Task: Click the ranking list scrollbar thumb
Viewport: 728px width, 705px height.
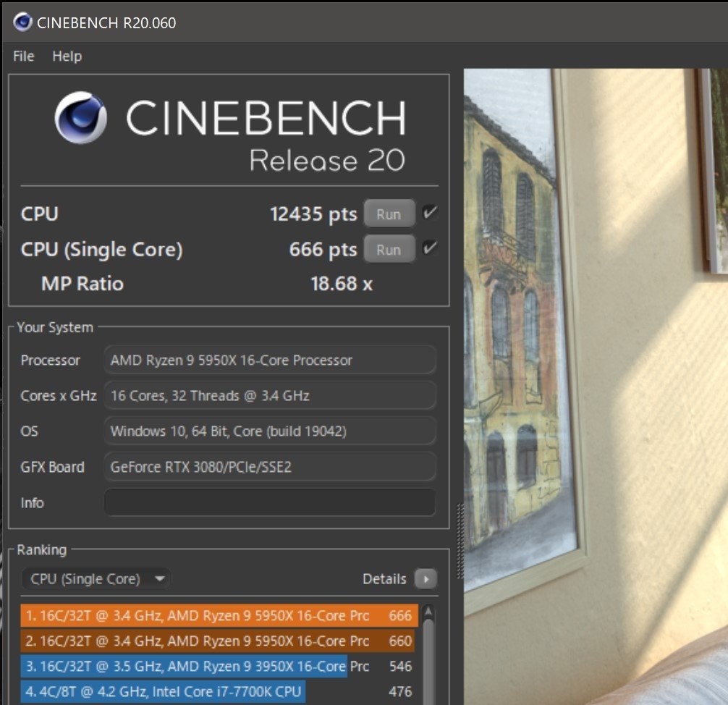Action: pyautogui.click(x=428, y=662)
